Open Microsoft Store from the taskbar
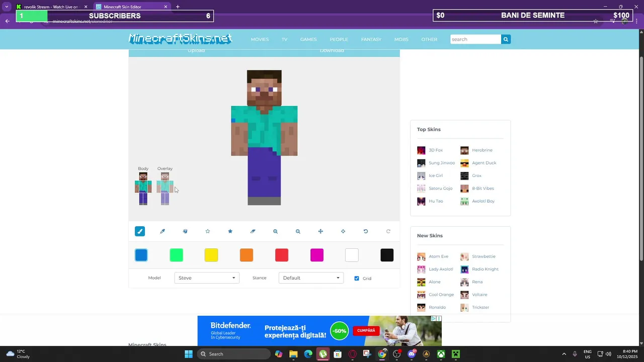The height and width of the screenshot is (362, 644). point(338,354)
